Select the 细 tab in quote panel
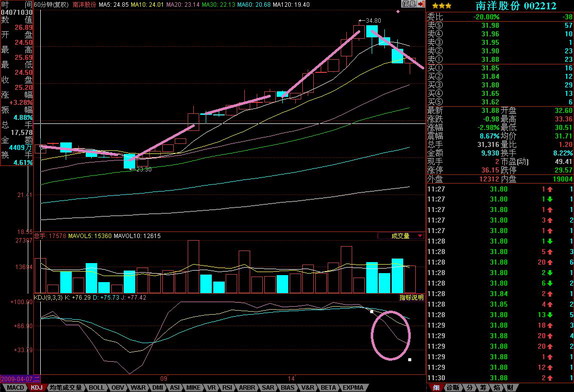 click(436, 387)
